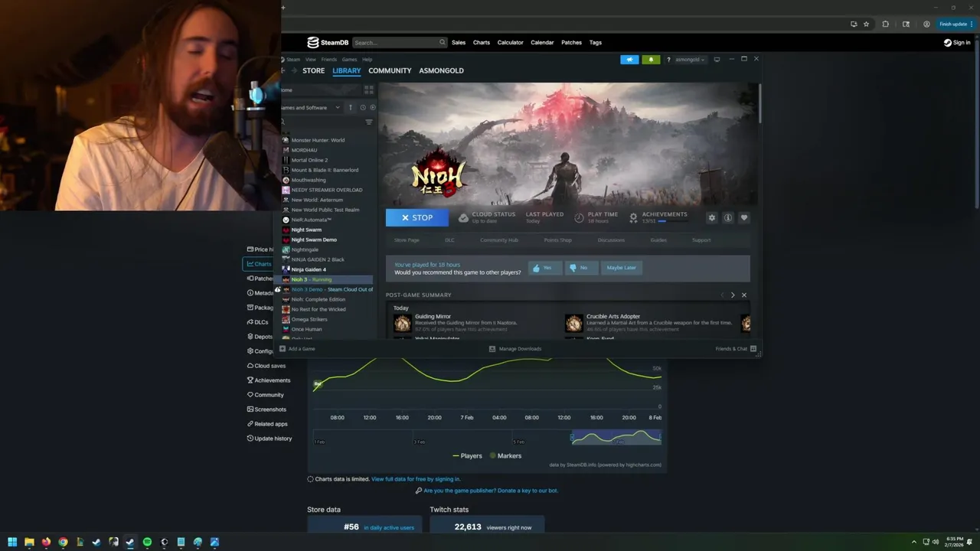Click chart navigator range selection
The width and height of the screenshot is (980, 551).
pos(616,438)
